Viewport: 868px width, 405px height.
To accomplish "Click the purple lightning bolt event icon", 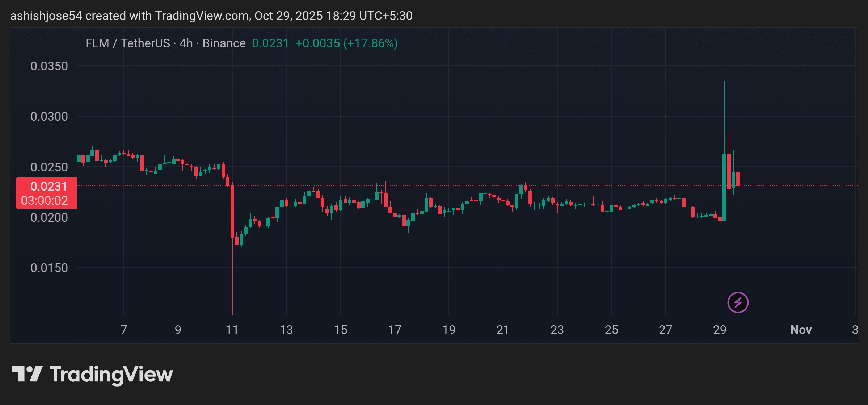I will 738,302.
